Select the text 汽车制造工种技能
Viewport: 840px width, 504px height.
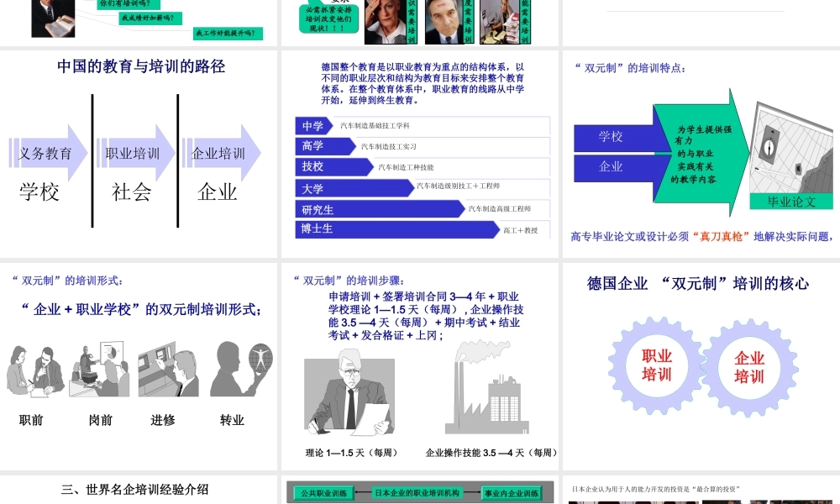(x=406, y=167)
